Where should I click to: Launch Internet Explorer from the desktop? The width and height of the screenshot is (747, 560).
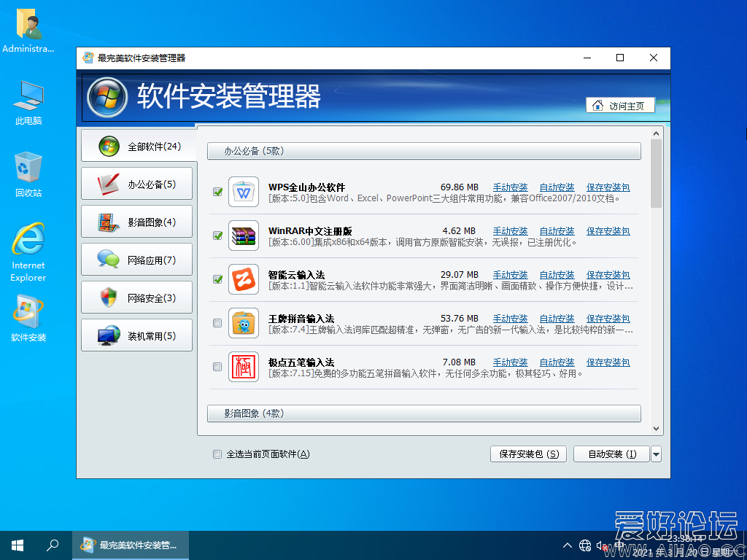(28, 252)
